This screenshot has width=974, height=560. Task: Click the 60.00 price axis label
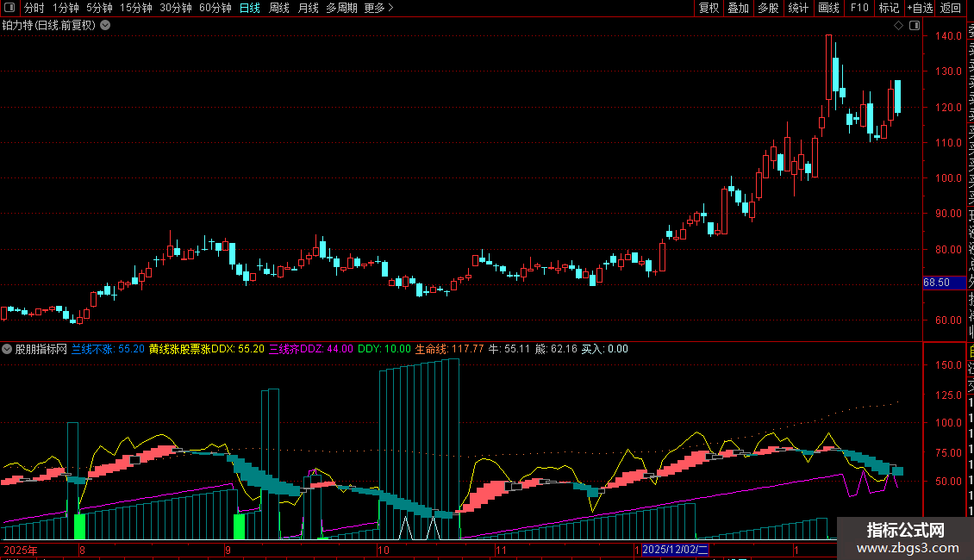coord(948,320)
